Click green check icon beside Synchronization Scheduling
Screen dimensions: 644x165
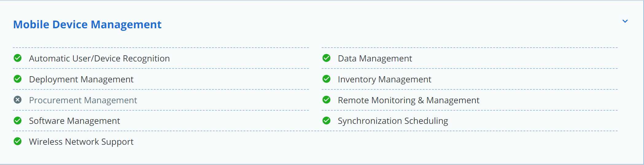click(327, 120)
